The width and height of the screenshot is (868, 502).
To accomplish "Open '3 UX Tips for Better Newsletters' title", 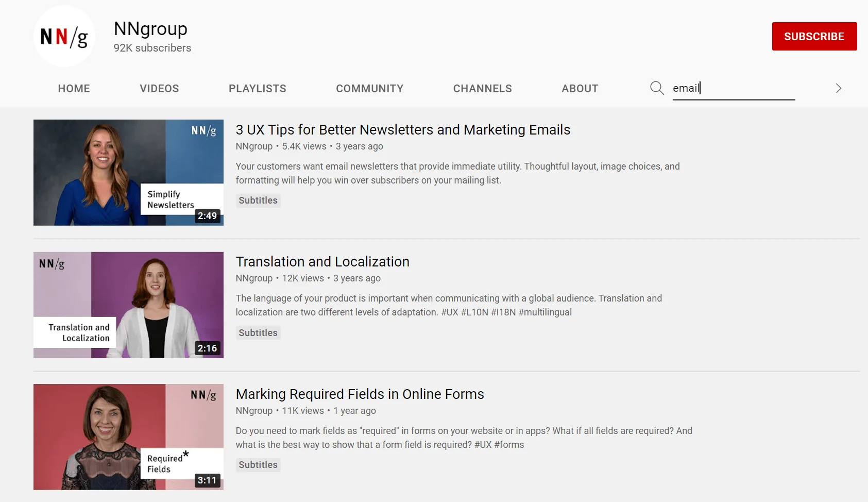I will (x=403, y=130).
